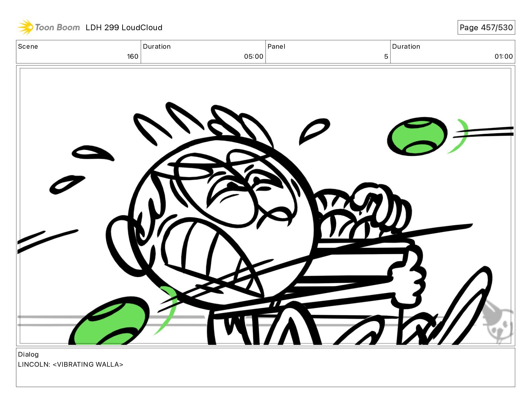Click the storyboard panel drawing of Lincoln

(x=265, y=206)
